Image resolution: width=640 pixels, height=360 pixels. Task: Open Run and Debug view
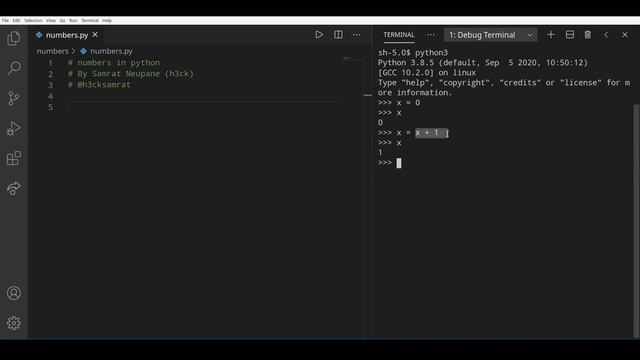pyautogui.click(x=13, y=128)
